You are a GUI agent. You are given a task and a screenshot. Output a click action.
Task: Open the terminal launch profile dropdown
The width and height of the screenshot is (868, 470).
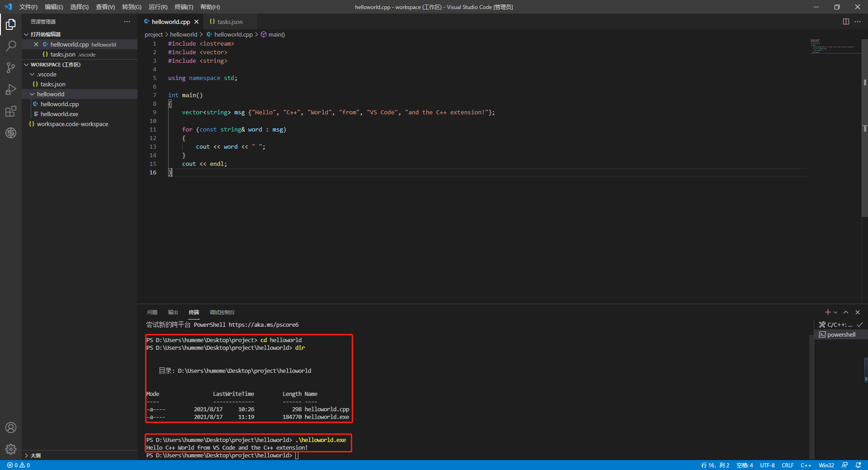(x=835, y=312)
